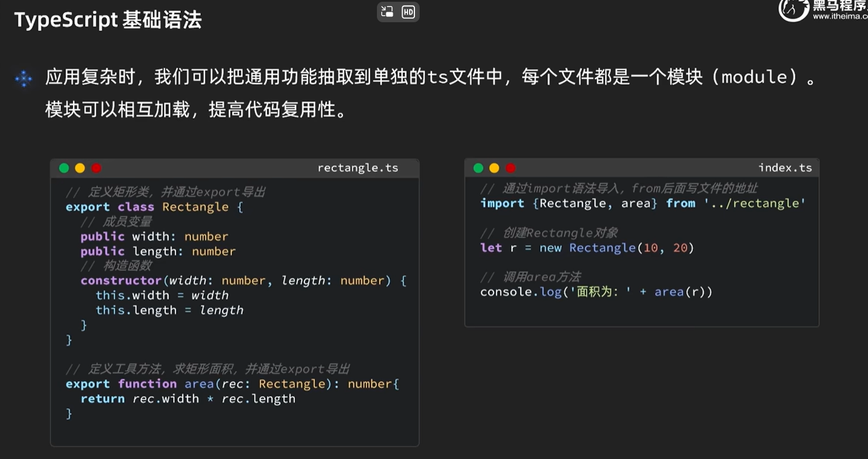Click green dot in index.ts window
The height and width of the screenshot is (459, 868).
click(478, 168)
